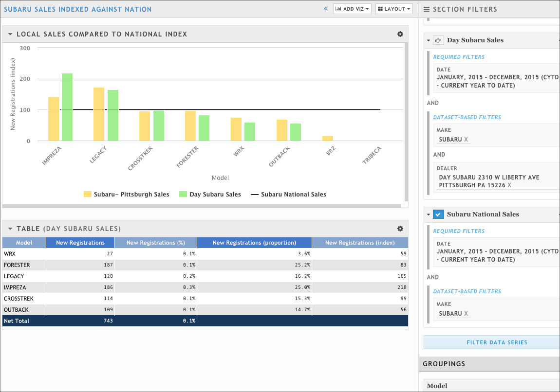Click the yellow Outback Pittsburgh bar

point(282,130)
